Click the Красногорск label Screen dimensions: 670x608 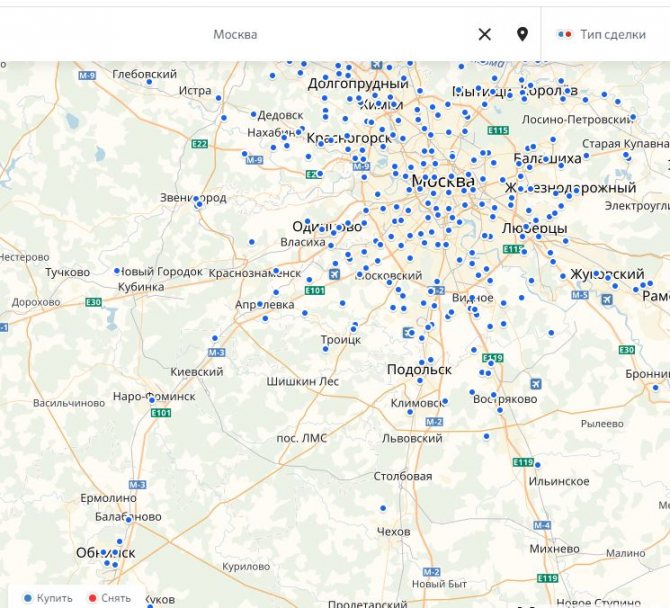349,138
